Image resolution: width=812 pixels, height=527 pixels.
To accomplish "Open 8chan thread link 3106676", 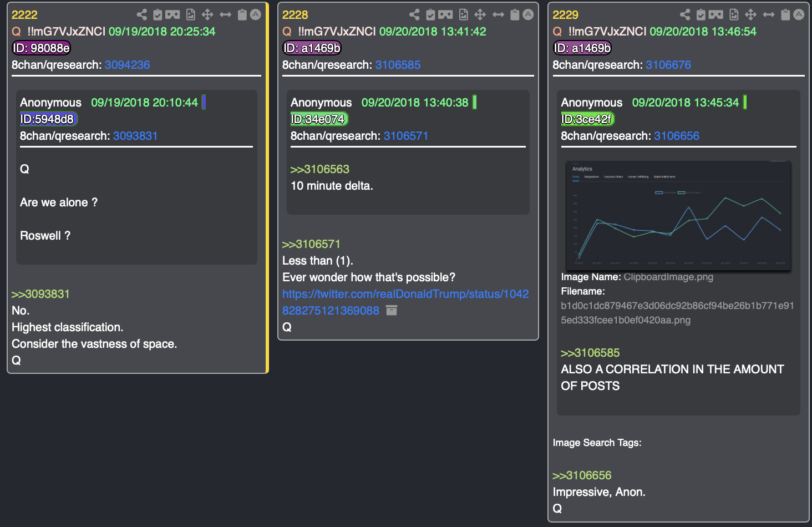I will point(668,65).
